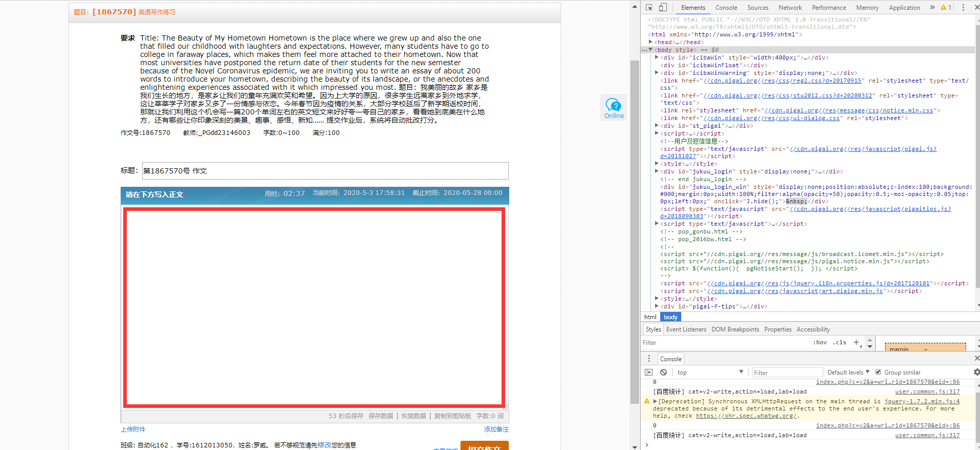Open the Default levels dropdown

(848, 373)
